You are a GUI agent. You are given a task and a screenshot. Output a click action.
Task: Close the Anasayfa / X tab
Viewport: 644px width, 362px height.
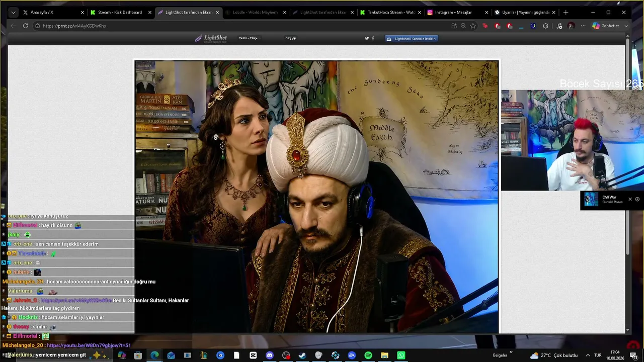(x=83, y=13)
